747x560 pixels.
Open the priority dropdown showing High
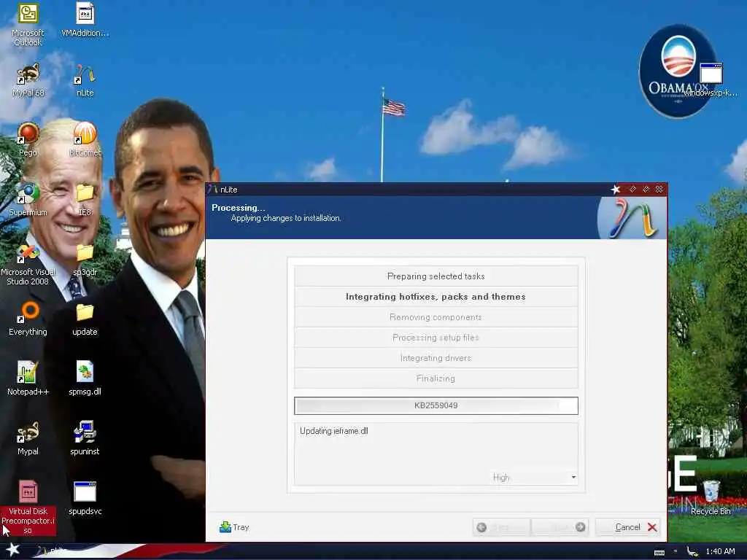(x=535, y=477)
